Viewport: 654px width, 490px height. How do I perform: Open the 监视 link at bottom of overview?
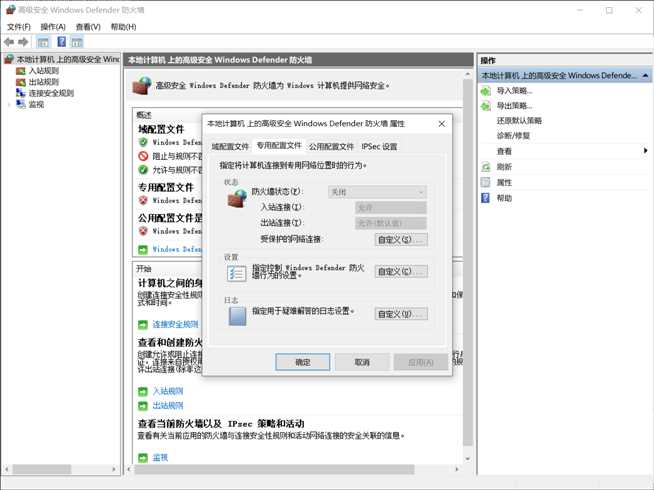(x=160, y=457)
